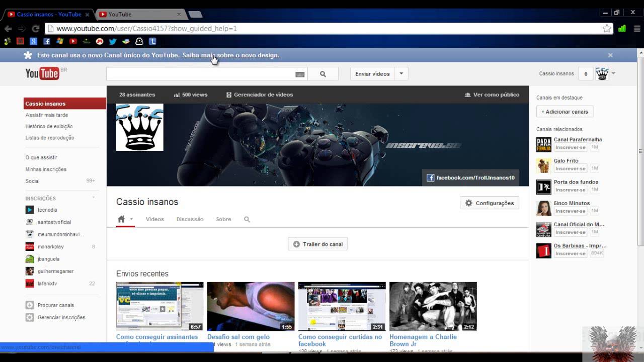This screenshot has height=362, width=644.
Task: Open Histórico de exibição in sidebar
Action: [49, 127]
